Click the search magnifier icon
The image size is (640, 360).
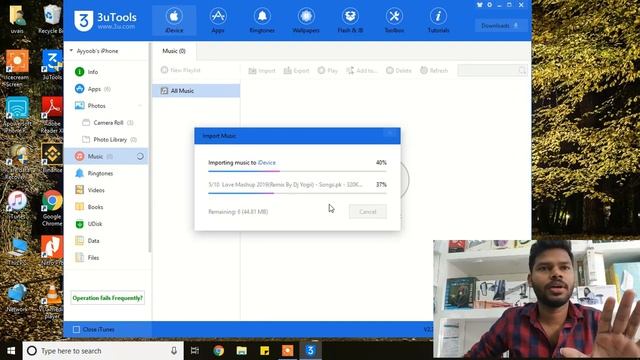coord(522,71)
